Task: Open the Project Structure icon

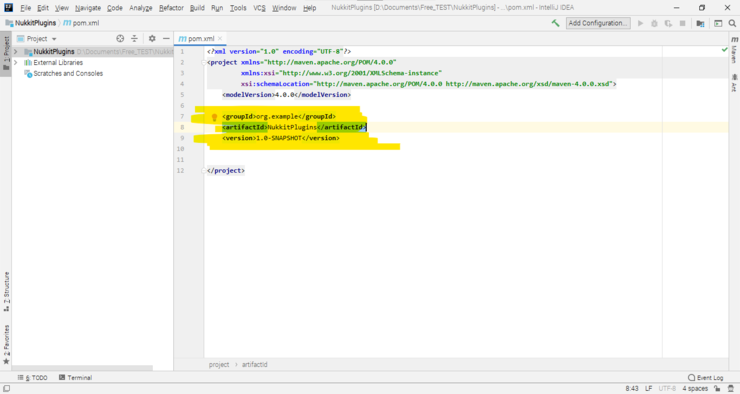Action: pos(700,23)
